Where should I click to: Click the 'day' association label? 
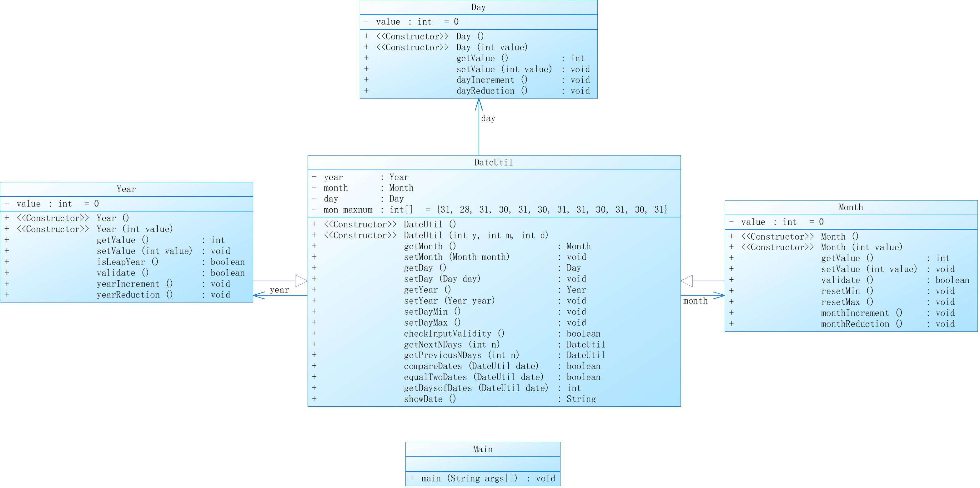tap(488, 118)
